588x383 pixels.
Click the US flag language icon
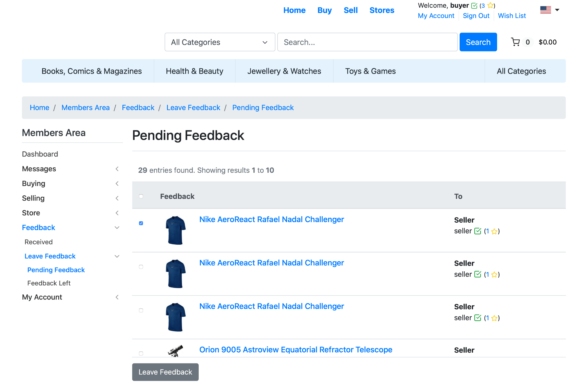coord(545,10)
